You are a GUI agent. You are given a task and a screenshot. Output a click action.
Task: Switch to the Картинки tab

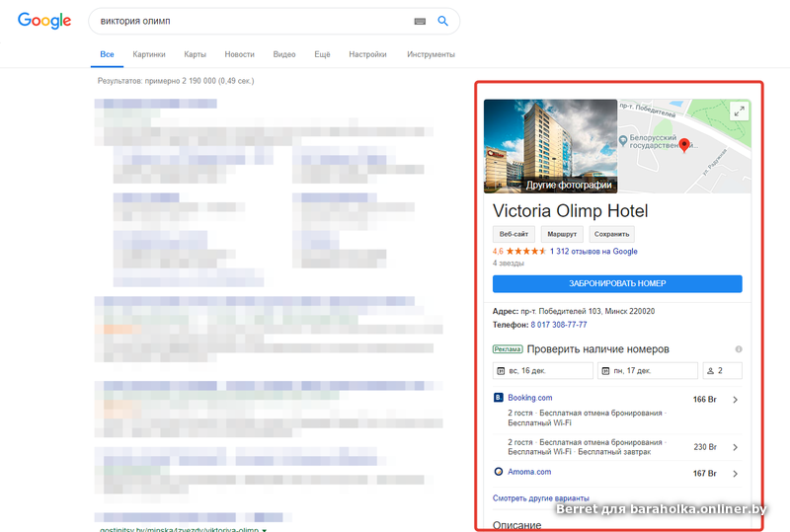pyautogui.click(x=149, y=54)
